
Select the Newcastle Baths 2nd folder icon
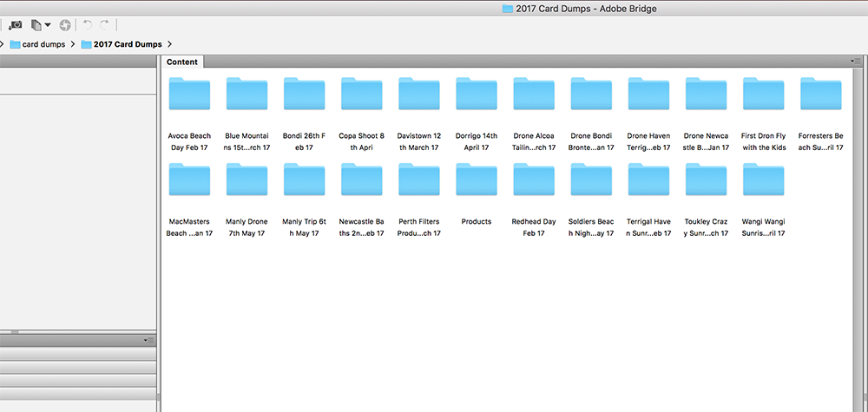click(x=361, y=180)
